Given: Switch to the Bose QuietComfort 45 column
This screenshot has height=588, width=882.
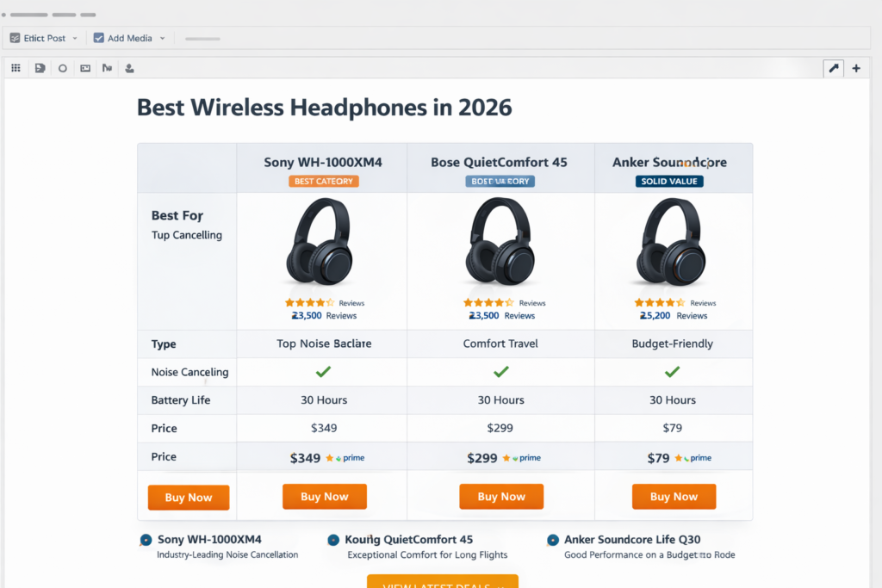Looking at the screenshot, I should click(x=500, y=161).
